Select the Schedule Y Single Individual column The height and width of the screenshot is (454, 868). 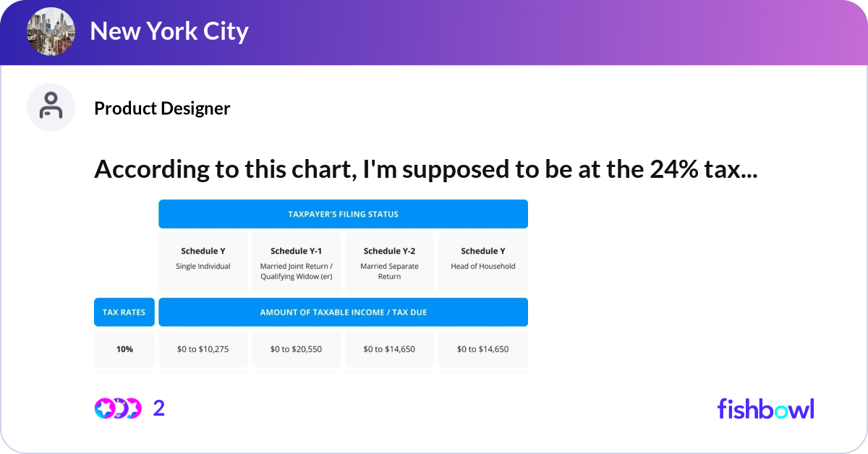[203, 262]
